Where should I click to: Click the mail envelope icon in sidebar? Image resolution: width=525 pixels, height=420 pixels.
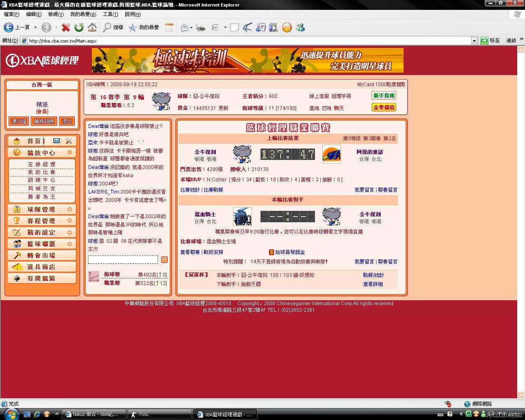pos(57,141)
